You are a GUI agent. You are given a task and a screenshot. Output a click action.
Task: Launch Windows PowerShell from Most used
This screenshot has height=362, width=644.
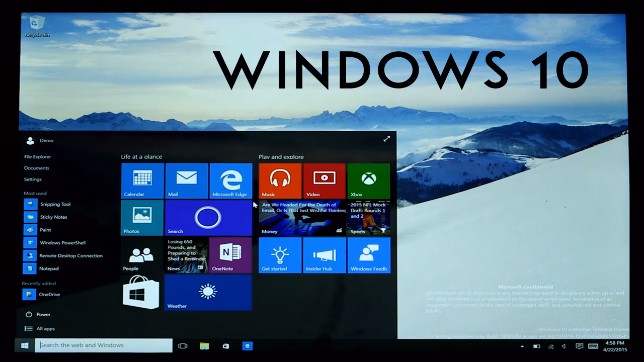point(55,243)
